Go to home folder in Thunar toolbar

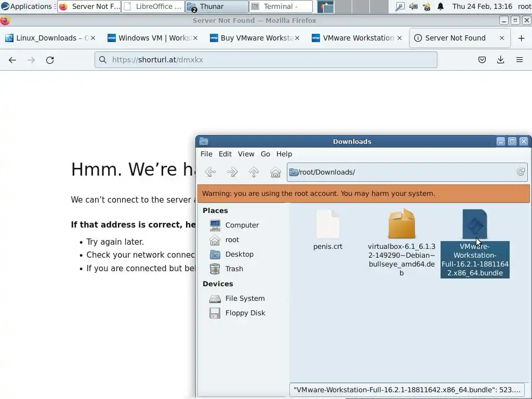(275, 172)
